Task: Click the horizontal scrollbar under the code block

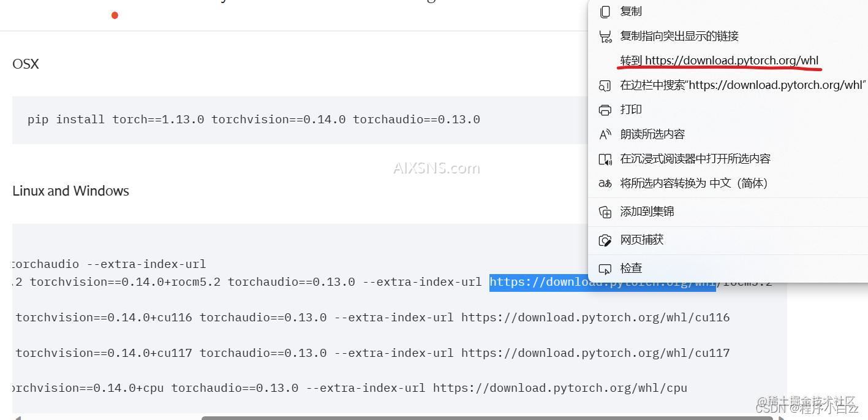Action: (487, 418)
